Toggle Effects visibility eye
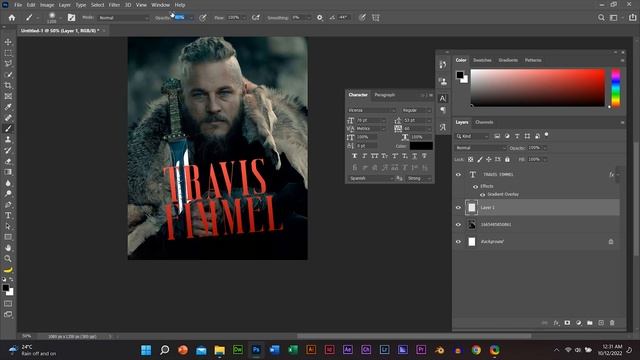640x360 pixels. pos(476,187)
